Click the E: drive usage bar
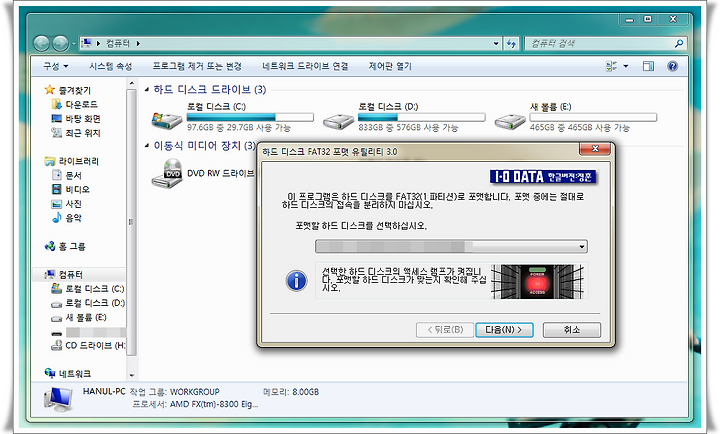Viewport: 720px width, 434px height. (x=593, y=118)
